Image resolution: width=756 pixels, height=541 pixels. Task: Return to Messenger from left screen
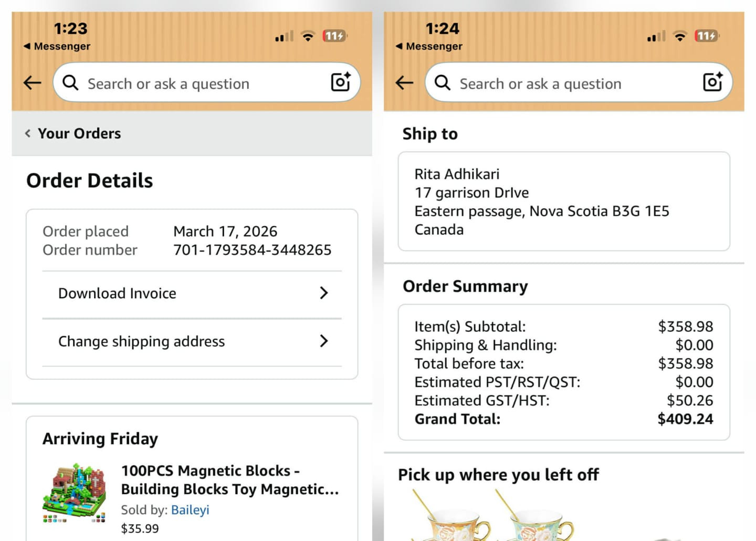(57, 46)
